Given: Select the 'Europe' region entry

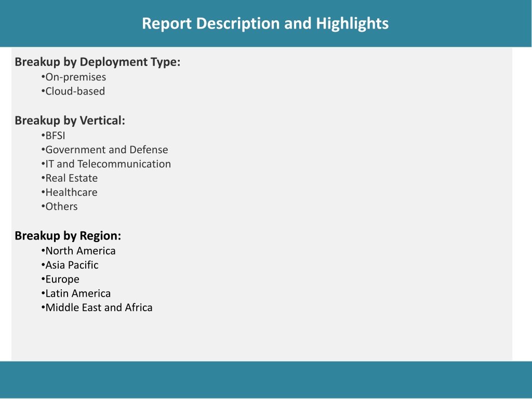Looking at the screenshot, I should [60, 279].
